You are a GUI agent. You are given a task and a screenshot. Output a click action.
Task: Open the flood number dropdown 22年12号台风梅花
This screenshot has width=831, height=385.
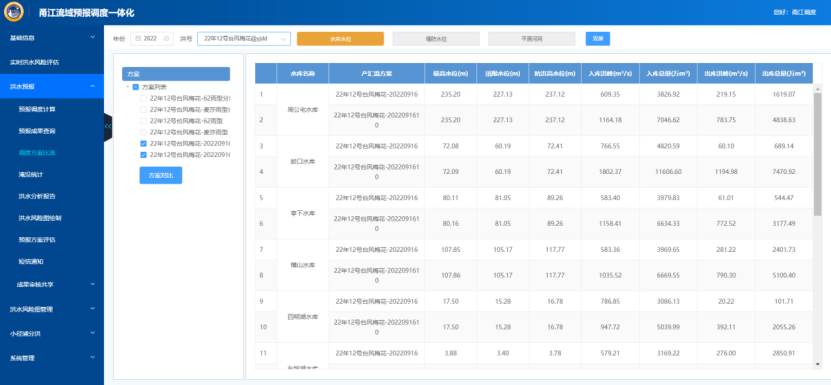(244, 39)
